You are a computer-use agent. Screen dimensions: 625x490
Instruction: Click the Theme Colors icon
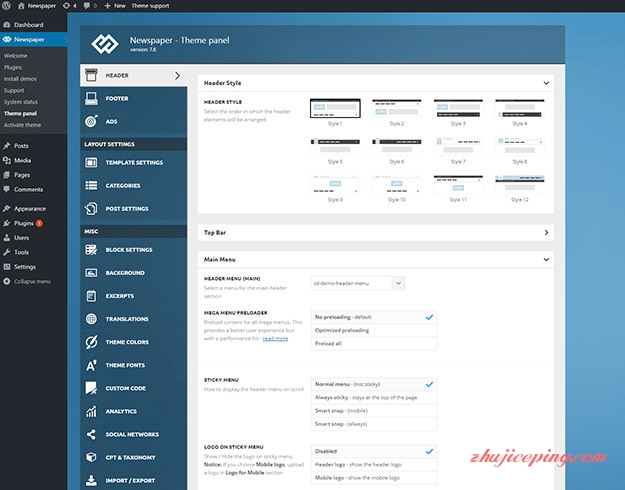coord(91,342)
